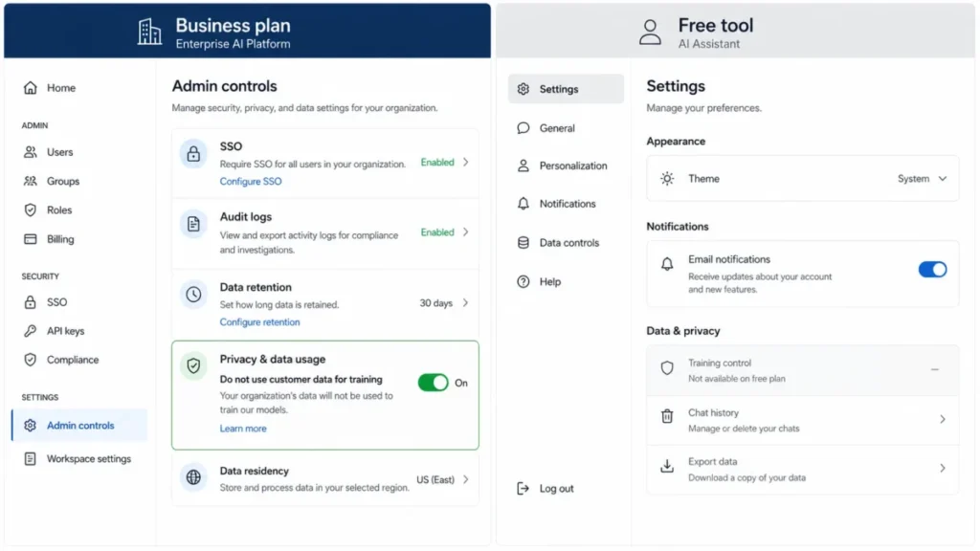Click the US (East) region value

pyautogui.click(x=435, y=479)
